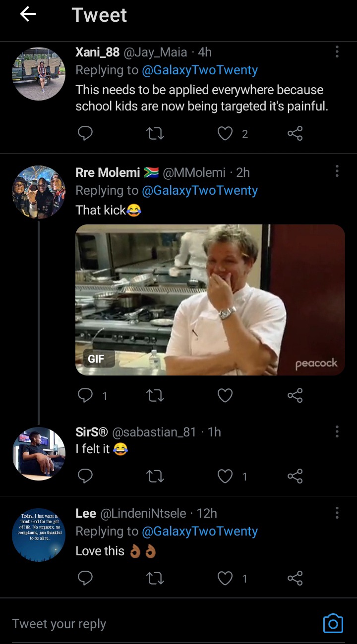
Task: Open @GalaxyTwoTwenty link in Lee's tweet
Action: click(200, 532)
